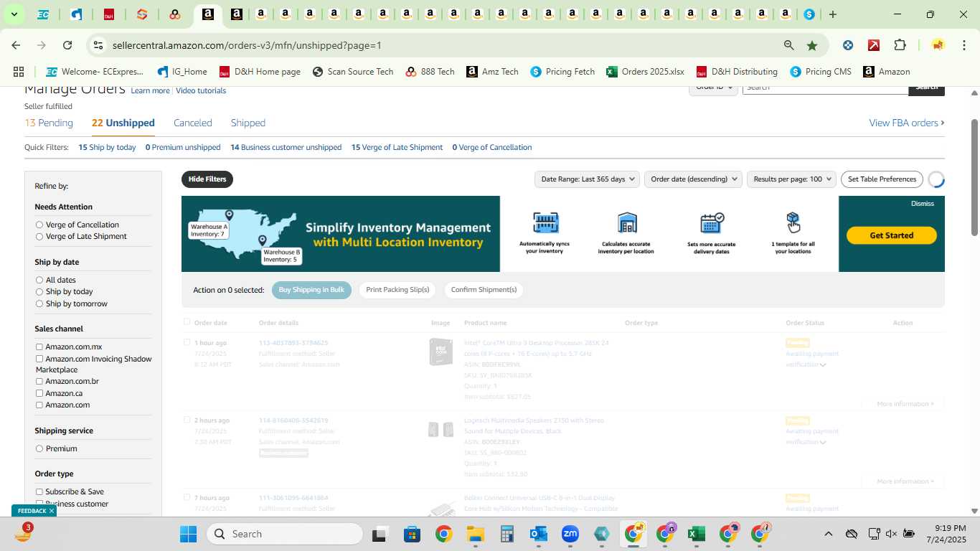Screen dimensions: 980x551
Task: Select Verge of Cancellation radio filter
Action: click(x=39, y=225)
